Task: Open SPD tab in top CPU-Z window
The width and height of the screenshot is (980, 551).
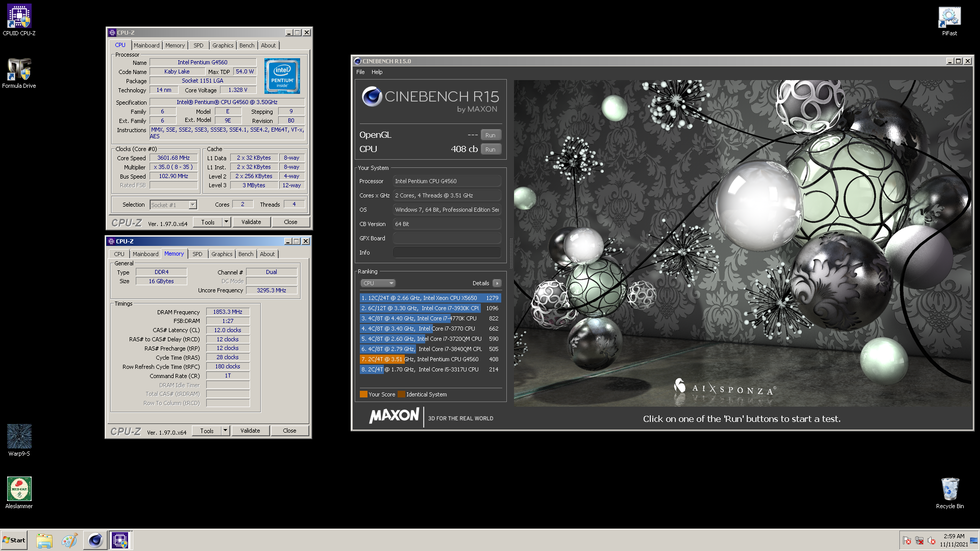Action: pyautogui.click(x=199, y=45)
